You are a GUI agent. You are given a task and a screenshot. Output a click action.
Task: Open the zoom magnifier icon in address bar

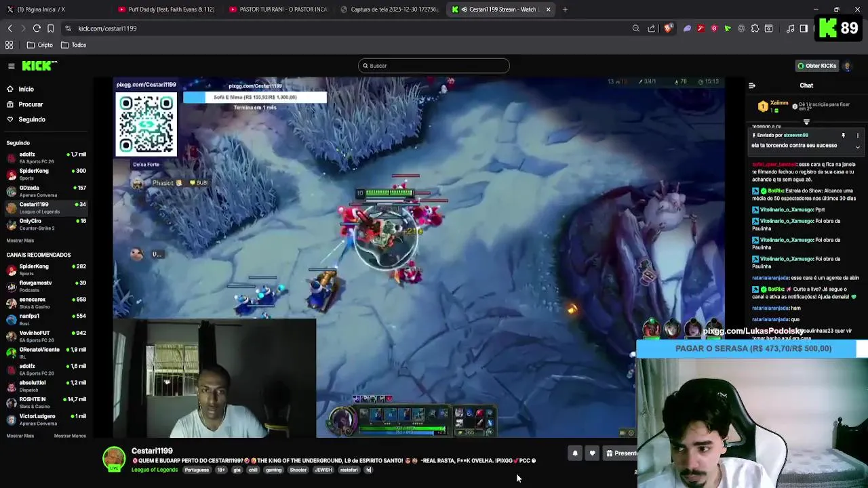click(x=635, y=28)
